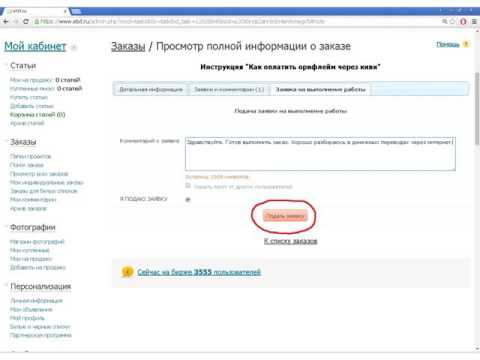This screenshot has width=480, height=360.
Task: Click the orange Подать заявку button
Action: coord(285,216)
